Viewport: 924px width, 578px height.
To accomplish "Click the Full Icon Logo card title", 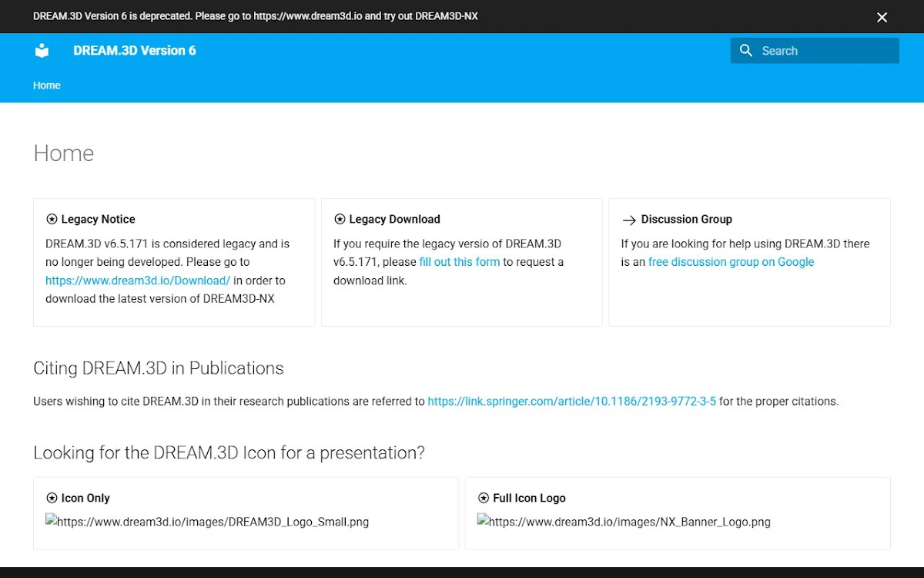I will pyautogui.click(x=529, y=499).
